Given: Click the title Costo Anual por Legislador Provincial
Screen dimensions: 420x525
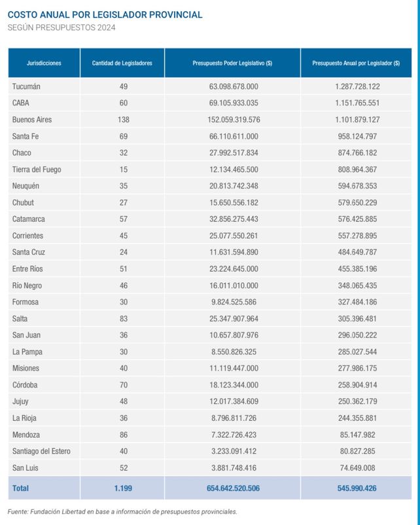Looking at the screenshot, I should (105, 14).
